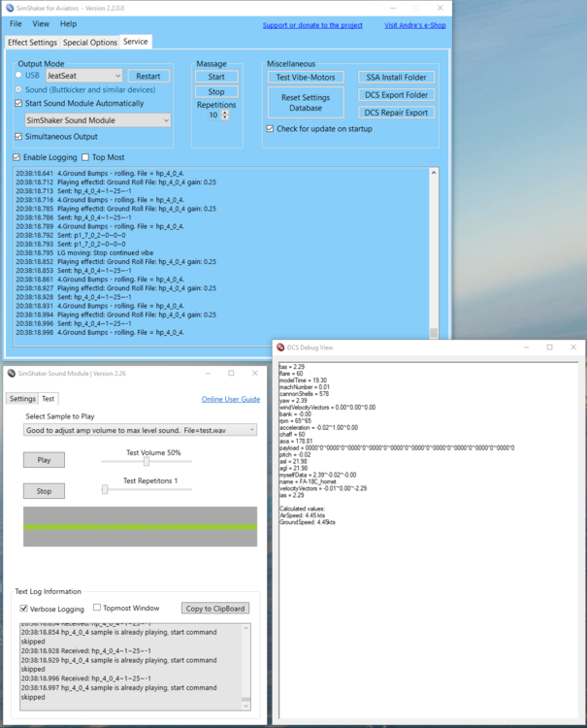Enable the Top Most checkbox
587x728 pixels.
85,157
